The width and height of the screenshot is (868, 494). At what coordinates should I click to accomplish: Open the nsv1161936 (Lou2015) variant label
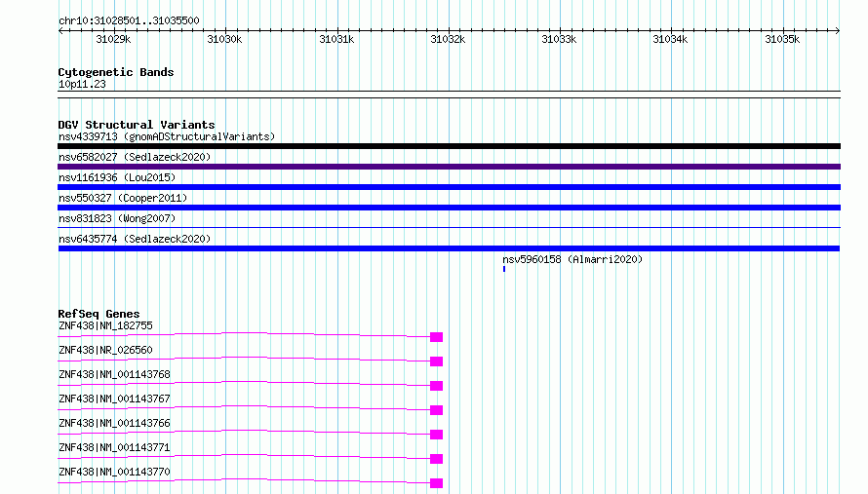(x=117, y=177)
